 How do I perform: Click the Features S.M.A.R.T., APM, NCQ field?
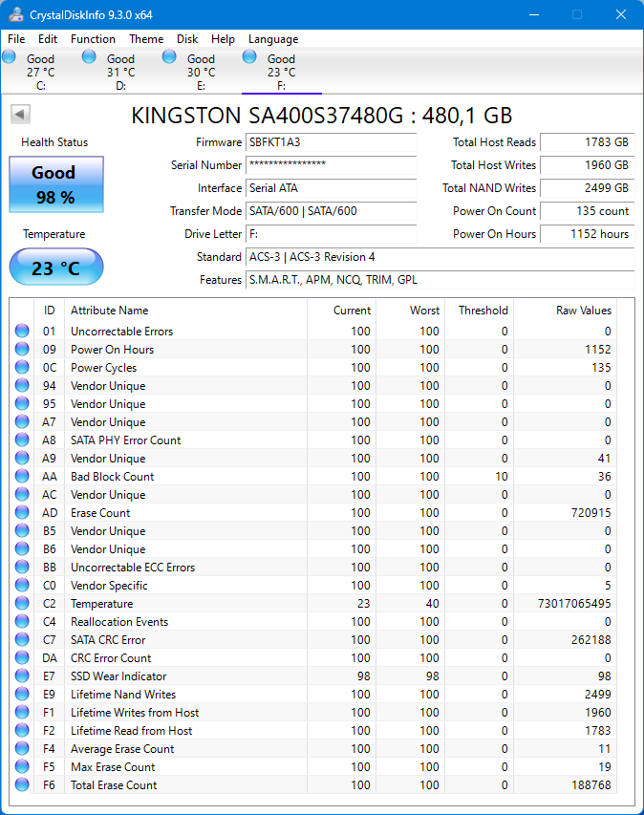[440, 280]
